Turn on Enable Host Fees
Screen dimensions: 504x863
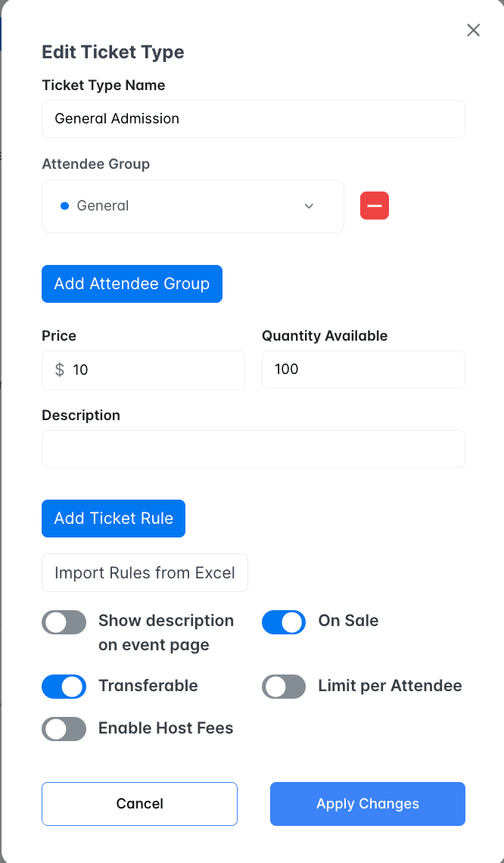[x=64, y=729]
